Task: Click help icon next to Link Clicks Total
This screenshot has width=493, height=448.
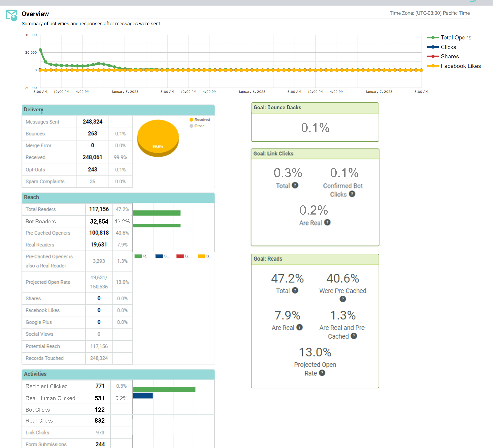Action: point(295,185)
